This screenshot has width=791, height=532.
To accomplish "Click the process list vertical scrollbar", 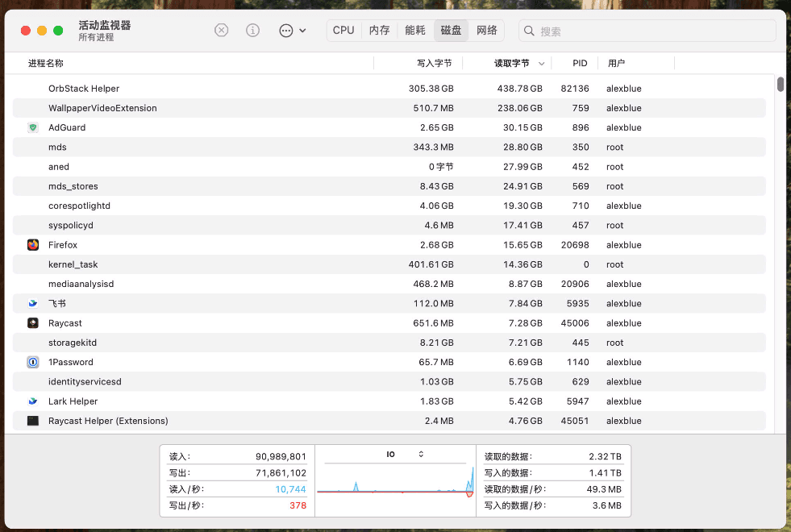I will point(781,85).
